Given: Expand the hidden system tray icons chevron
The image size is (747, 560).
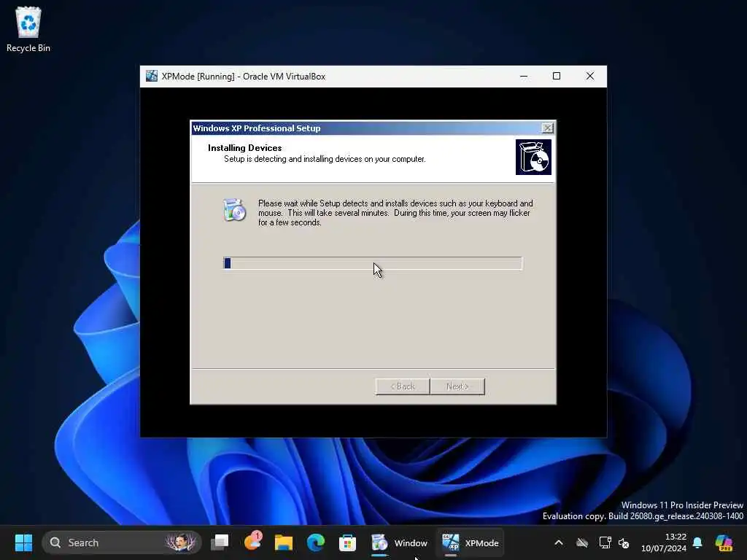Looking at the screenshot, I should (x=559, y=542).
